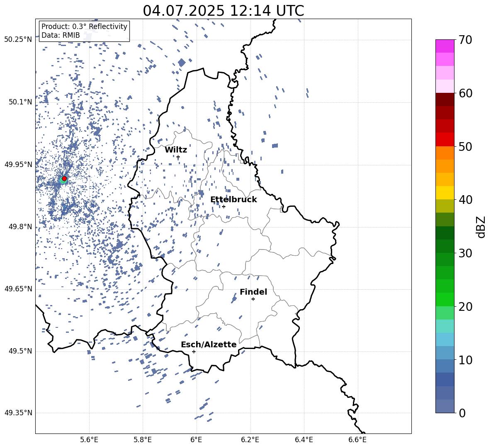
Task: Click the 'Findel' map label
Action: tap(253, 292)
